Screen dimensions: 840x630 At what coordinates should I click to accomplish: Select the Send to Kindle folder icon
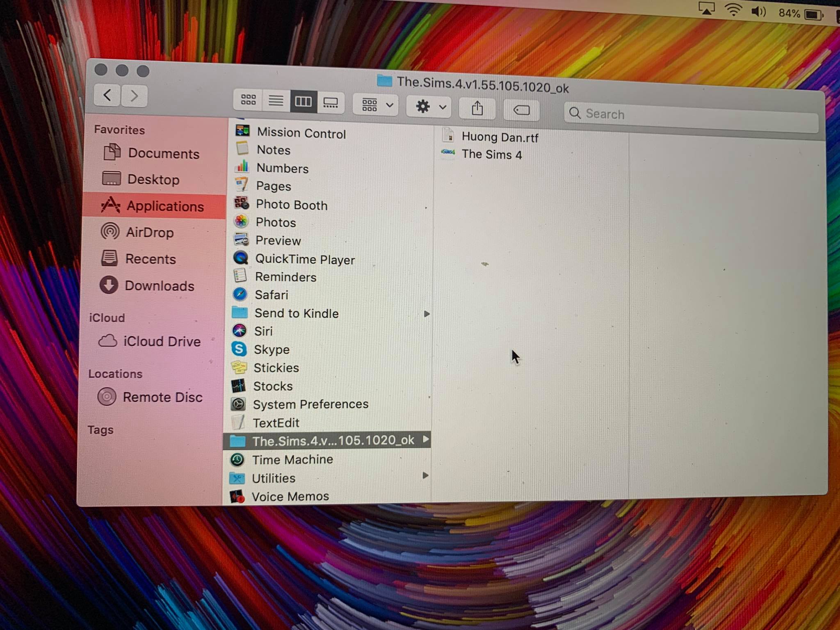[240, 312]
